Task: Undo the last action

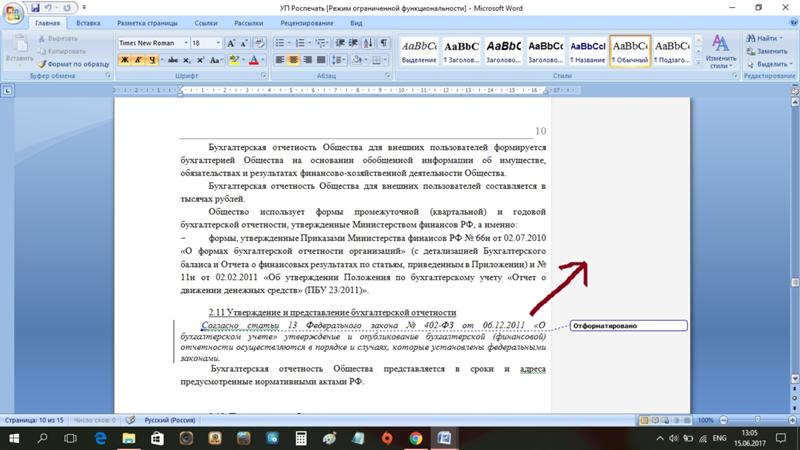Action: click(x=49, y=8)
